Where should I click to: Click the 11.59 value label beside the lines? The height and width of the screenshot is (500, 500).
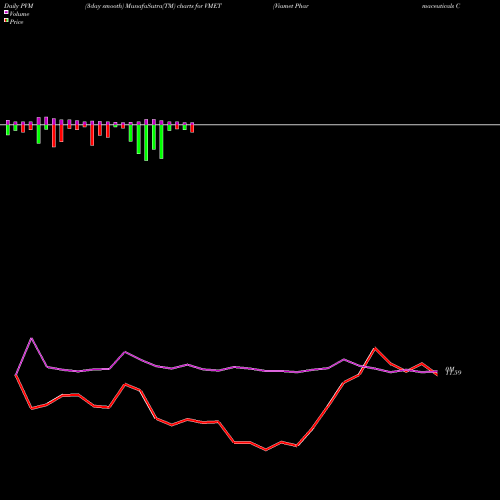point(453,372)
